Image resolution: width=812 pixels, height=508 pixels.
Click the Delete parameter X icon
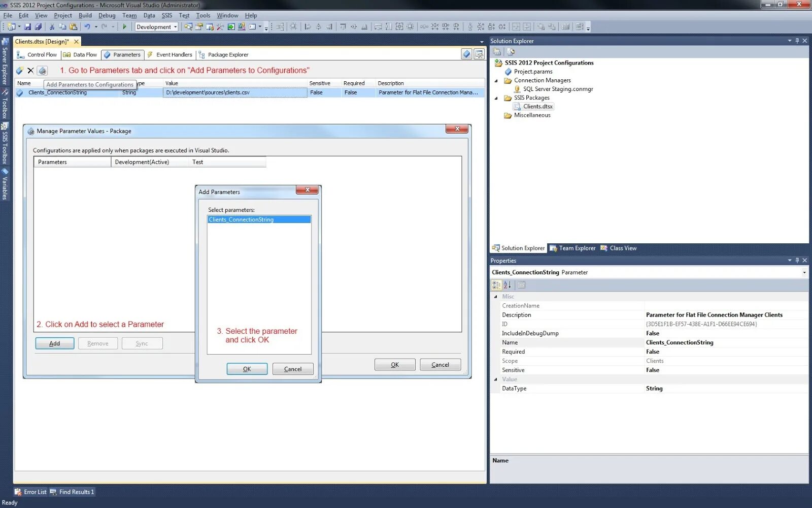[30, 71]
